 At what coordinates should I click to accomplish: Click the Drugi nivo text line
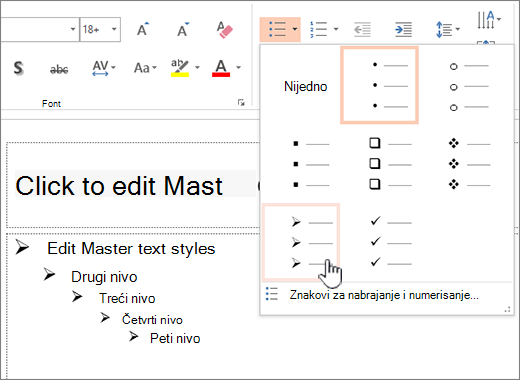(x=104, y=277)
